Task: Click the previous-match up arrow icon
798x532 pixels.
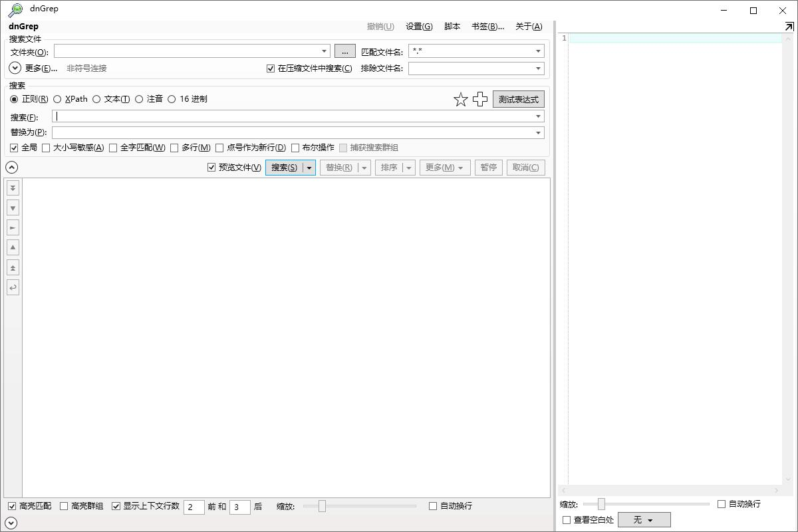Action: [x=13, y=247]
